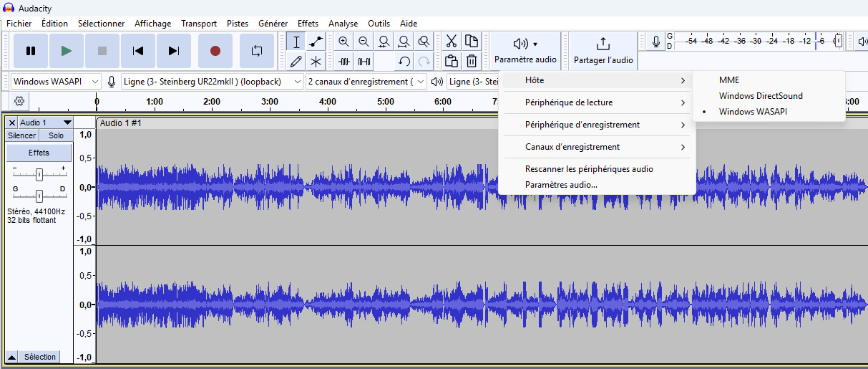Click the Redo arrow icon

pyautogui.click(x=424, y=61)
